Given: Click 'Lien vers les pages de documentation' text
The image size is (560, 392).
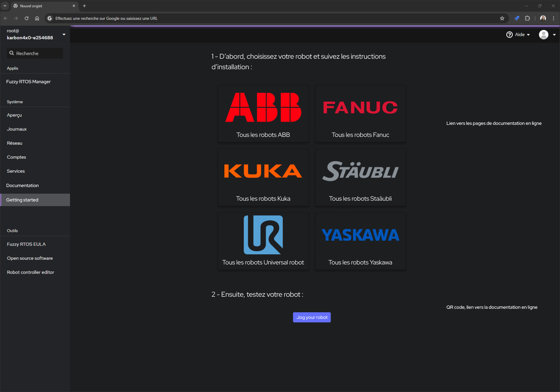Looking at the screenshot, I should (494, 123).
